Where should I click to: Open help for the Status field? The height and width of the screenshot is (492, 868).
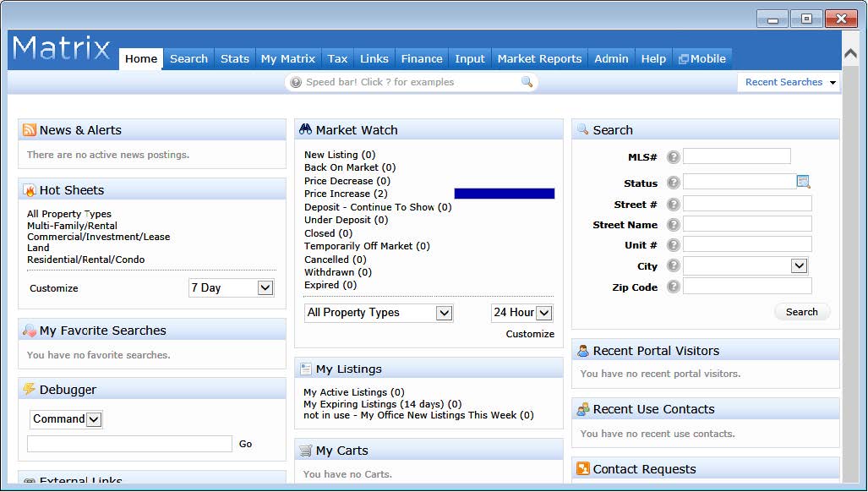tap(673, 183)
